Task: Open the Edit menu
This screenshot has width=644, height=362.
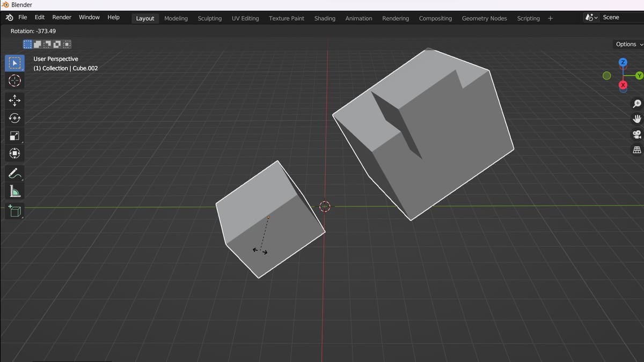Action: pyautogui.click(x=40, y=17)
